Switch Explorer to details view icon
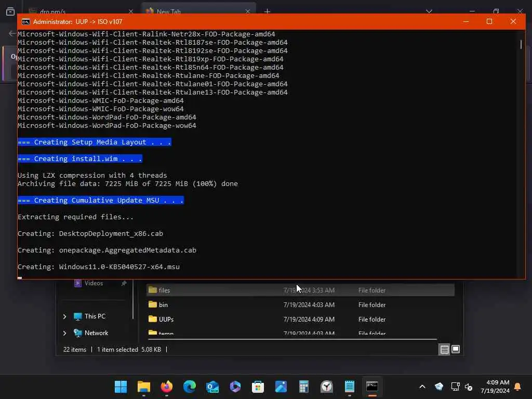The image size is (532, 399). click(x=445, y=350)
